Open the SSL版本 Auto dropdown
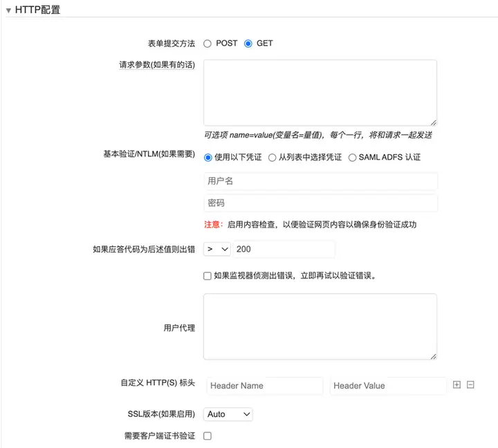This screenshot has height=448, width=498. 228,414
